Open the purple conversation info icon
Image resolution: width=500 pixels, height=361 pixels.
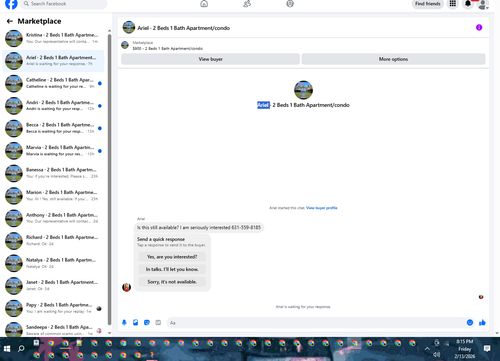point(479,27)
